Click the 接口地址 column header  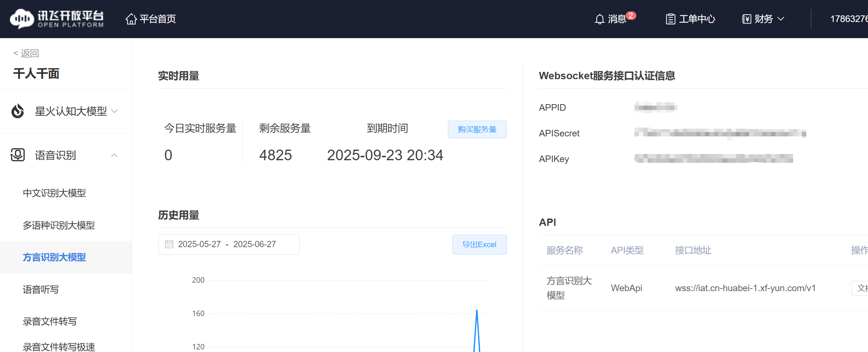(x=693, y=250)
